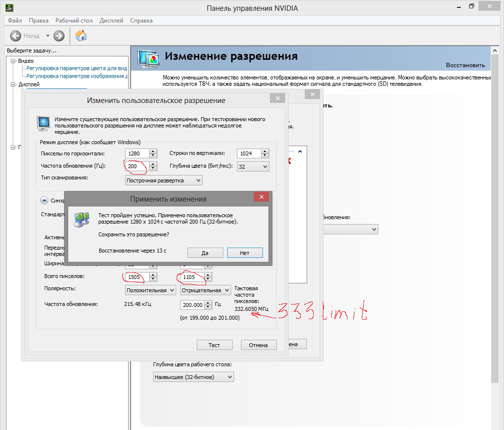Open the Back history dropdown arrow
Screen dimensions: 504x430
point(48,36)
